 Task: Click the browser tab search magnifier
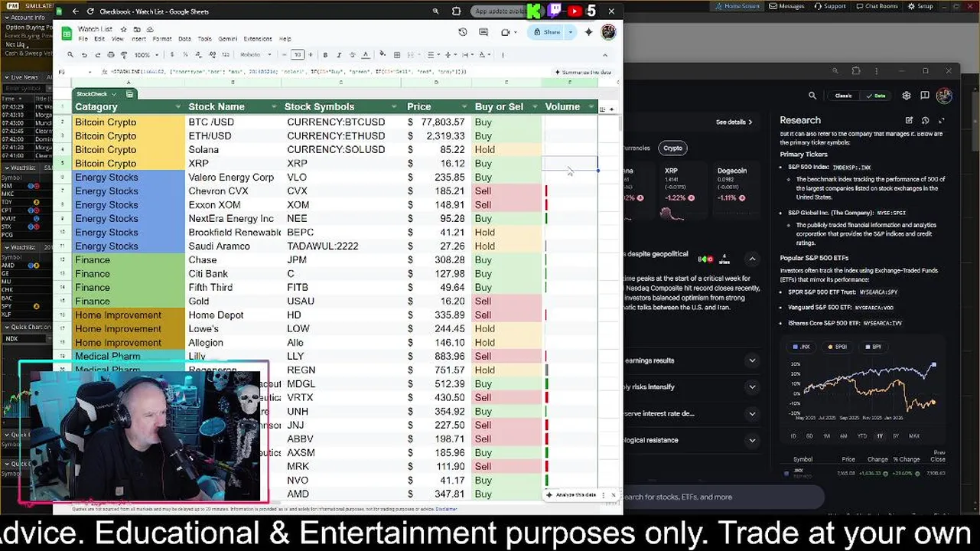[x=435, y=11]
